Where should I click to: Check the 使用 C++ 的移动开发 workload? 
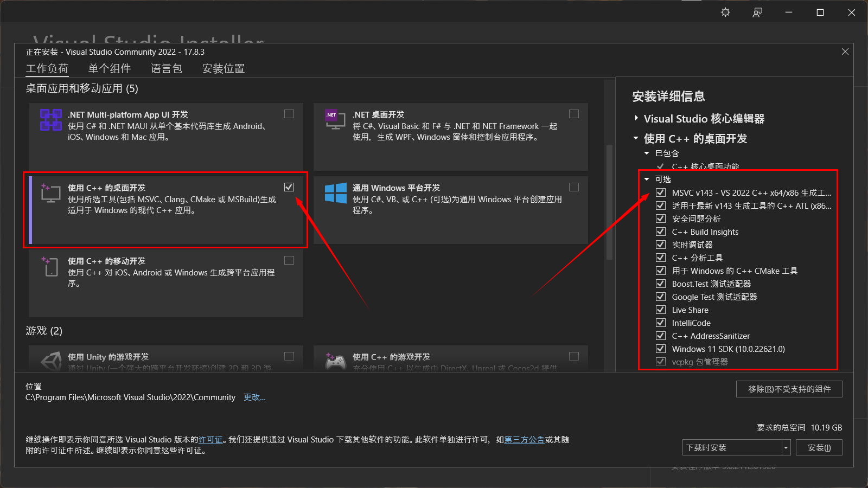pyautogui.click(x=289, y=260)
